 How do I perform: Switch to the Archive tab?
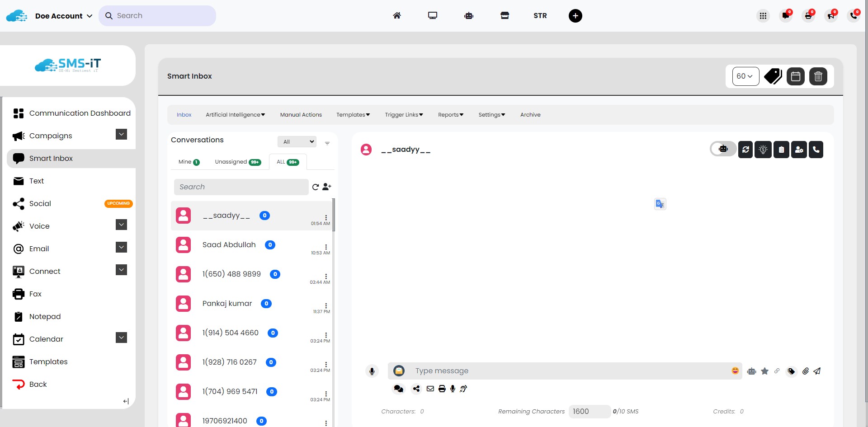[530, 114]
